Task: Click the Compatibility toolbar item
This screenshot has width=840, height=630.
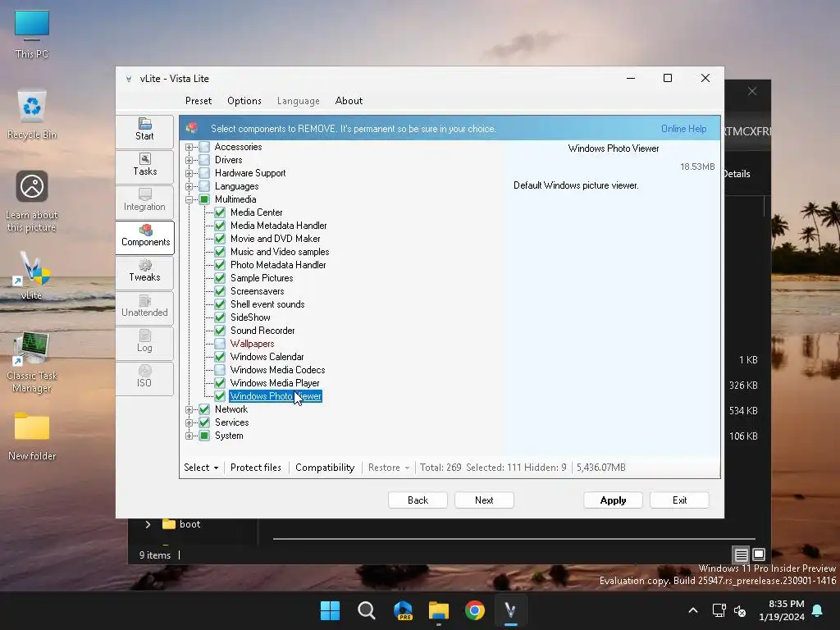Action: 325,468
